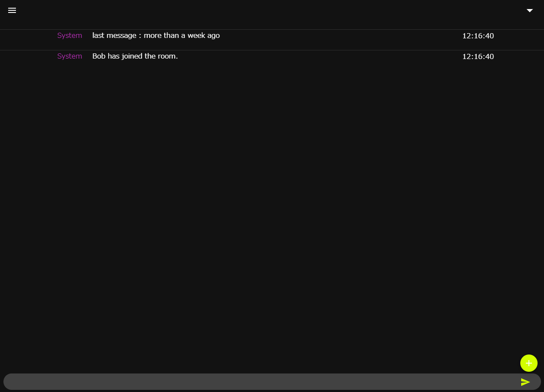Viewport: 544px width, 392px height.
Task: Click the name 'Bob' in the join notice
Action: pos(99,56)
